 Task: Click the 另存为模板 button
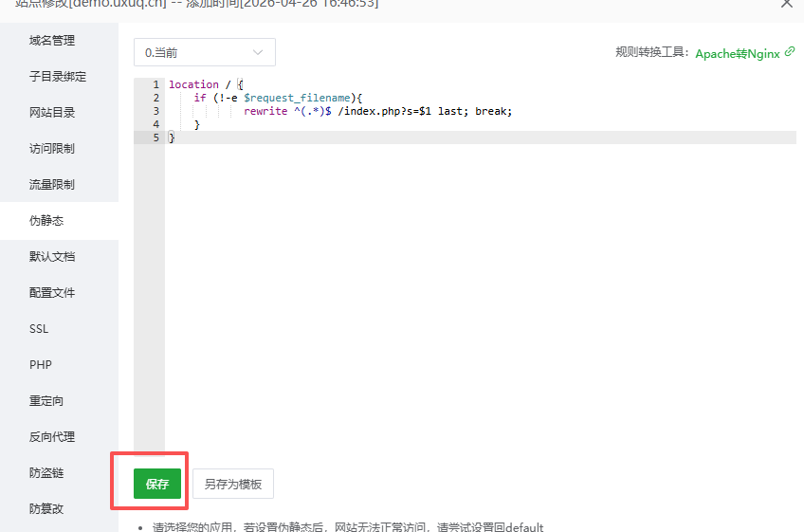click(x=233, y=484)
